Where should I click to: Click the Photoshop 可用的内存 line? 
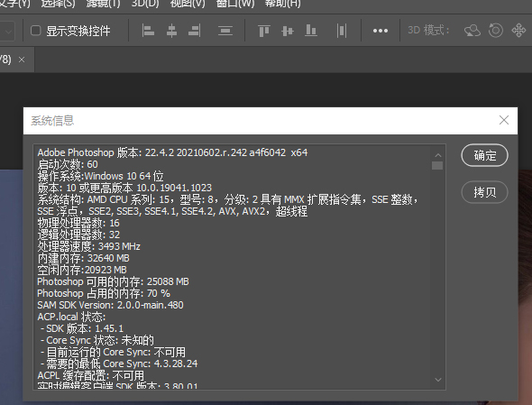pos(113,281)
